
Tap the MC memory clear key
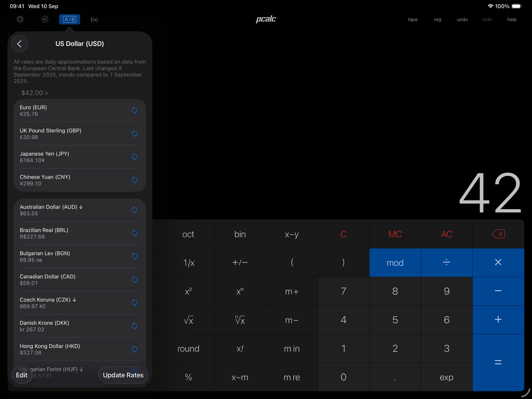395,234
